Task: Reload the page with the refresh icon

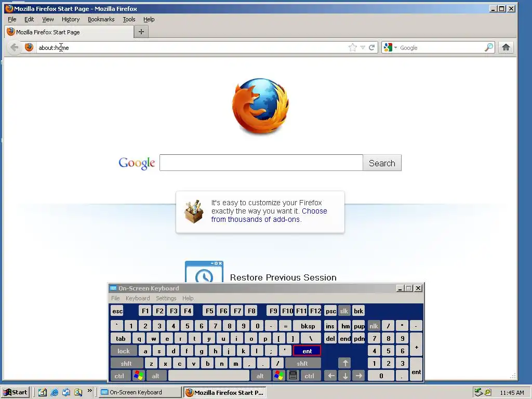Action: (x=372, y=47)
